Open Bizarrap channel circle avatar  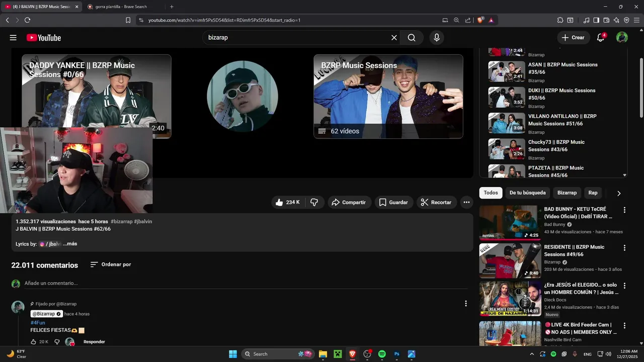tap(243, 96)
